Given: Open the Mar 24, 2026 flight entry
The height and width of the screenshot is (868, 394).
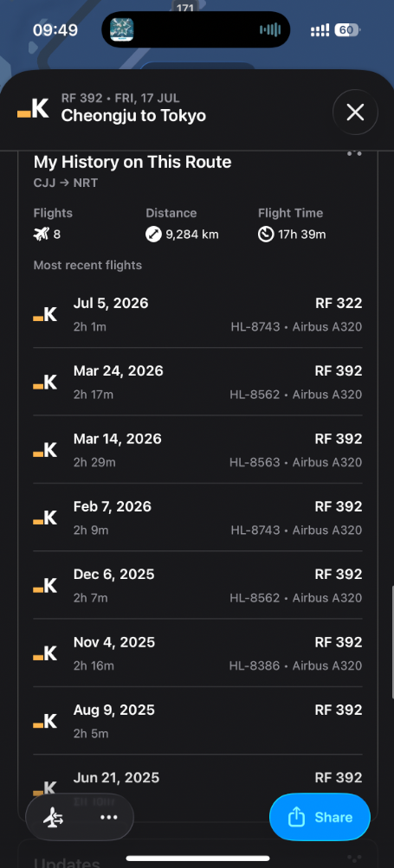Looking at the screenshot, I should click(197, 382).
